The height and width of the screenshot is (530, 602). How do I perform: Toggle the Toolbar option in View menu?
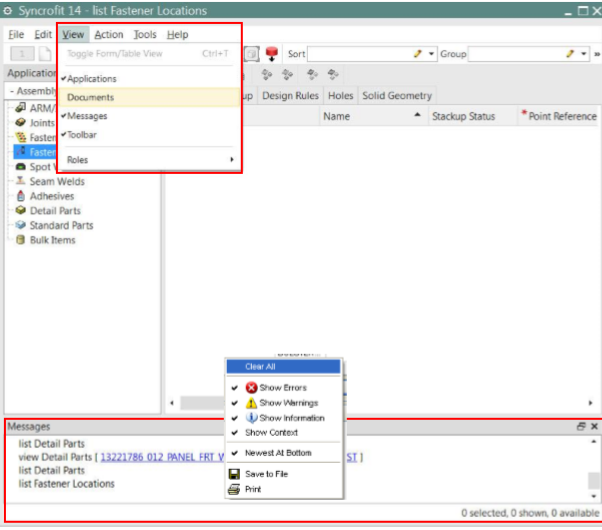(149, 135)
